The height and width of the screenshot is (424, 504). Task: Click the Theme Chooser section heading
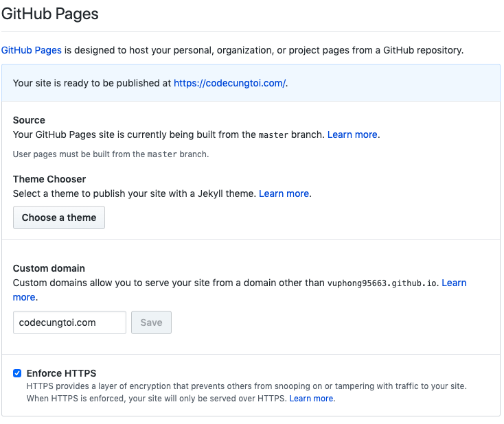pyautogui.click(x=49, y=179)
